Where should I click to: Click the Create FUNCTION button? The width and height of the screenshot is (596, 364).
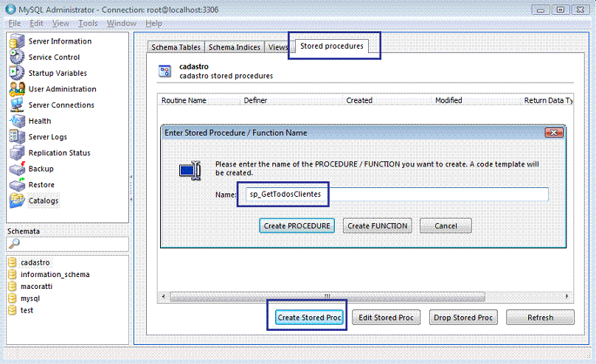[x=377, y=225]
